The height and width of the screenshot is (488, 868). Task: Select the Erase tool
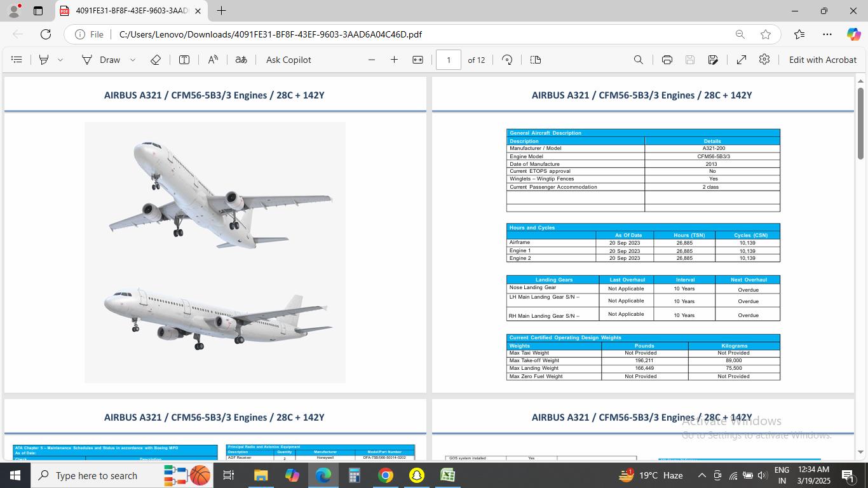point(155,60)
